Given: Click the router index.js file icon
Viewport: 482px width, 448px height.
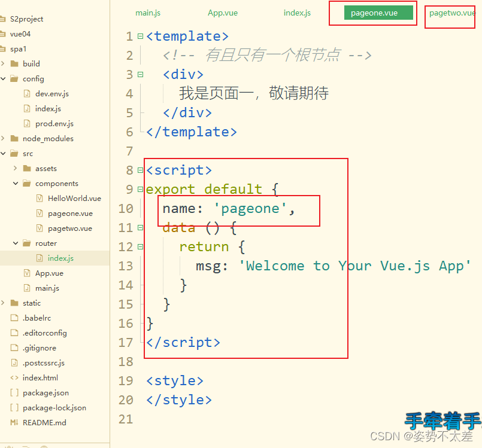Looking at the screenshot, I should pos(40,258).
